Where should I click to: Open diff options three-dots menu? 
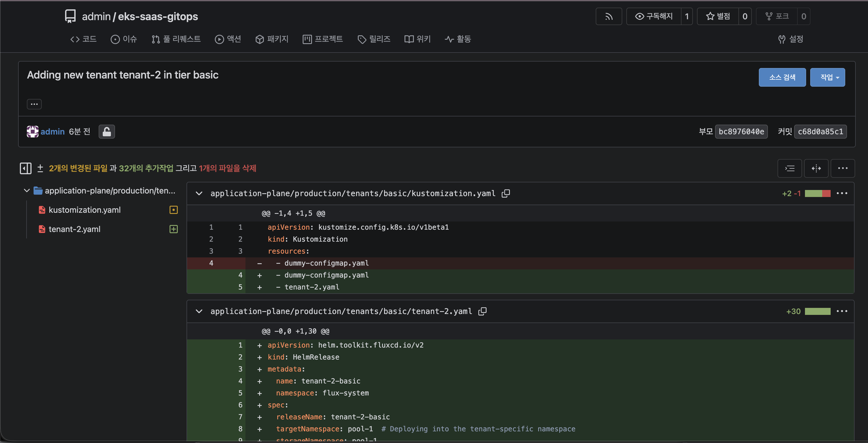coord(842,168)
